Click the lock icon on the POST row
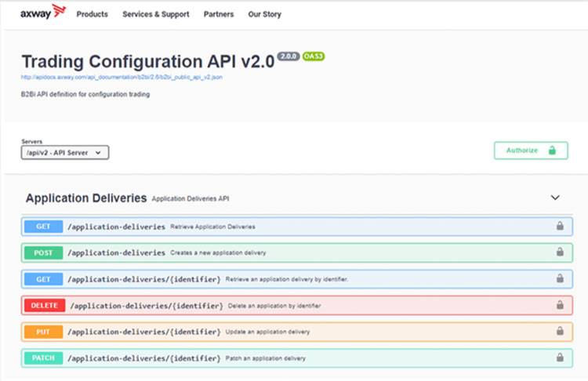The height and width of the screenshot is (381, 588). click(x=560, y=252)
